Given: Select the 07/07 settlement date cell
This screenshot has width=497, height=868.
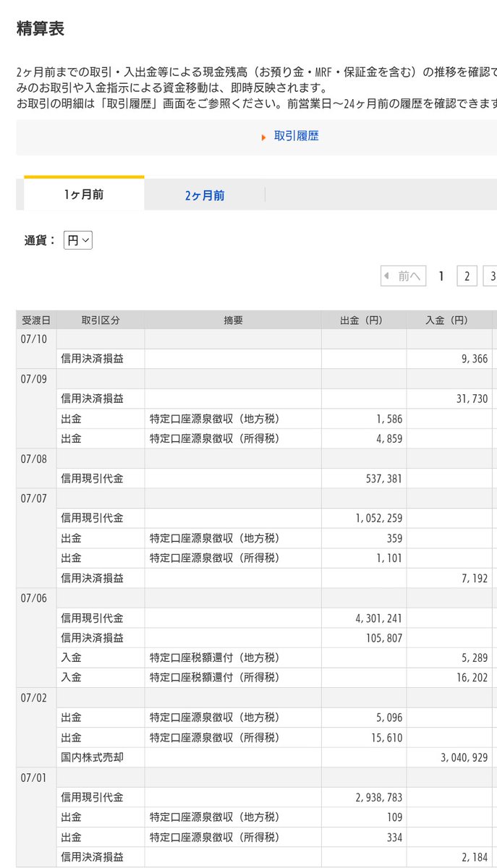Looking at the screenshot, I should pyautogui.click(x=36, y=537).
